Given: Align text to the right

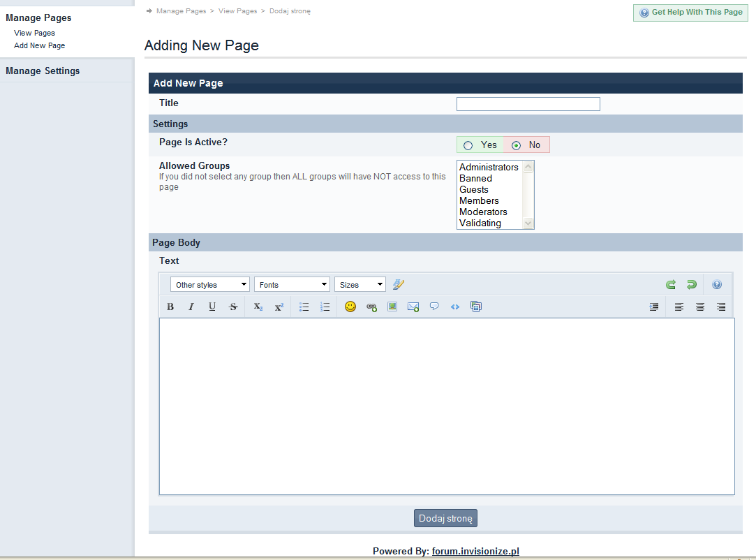Looking at the screenshot, I should (720, 307).
